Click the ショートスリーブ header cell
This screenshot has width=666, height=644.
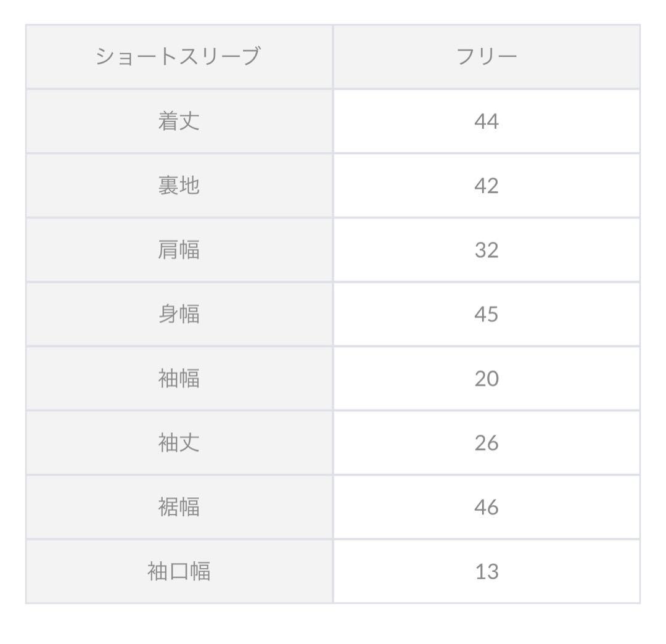click(x=178, y=57)
